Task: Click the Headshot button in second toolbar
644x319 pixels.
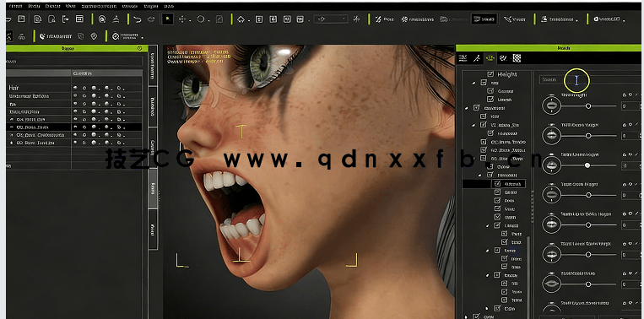Action: 56,36
